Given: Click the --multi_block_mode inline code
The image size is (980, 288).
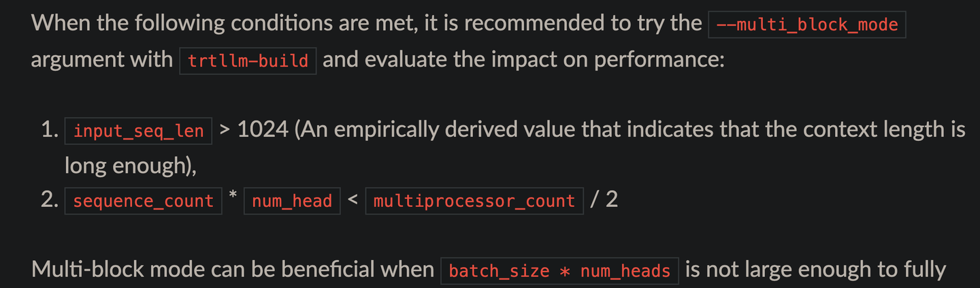Looking at the screenshot, I should point(807,26).
